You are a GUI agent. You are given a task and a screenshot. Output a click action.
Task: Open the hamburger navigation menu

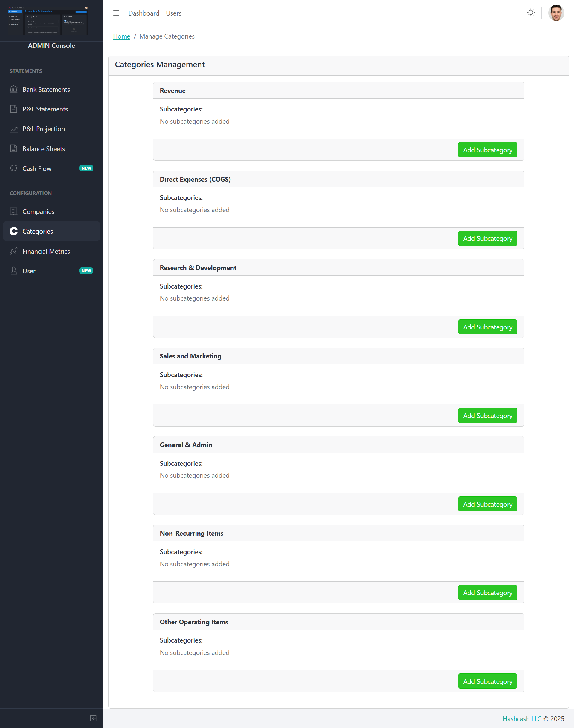116,13
